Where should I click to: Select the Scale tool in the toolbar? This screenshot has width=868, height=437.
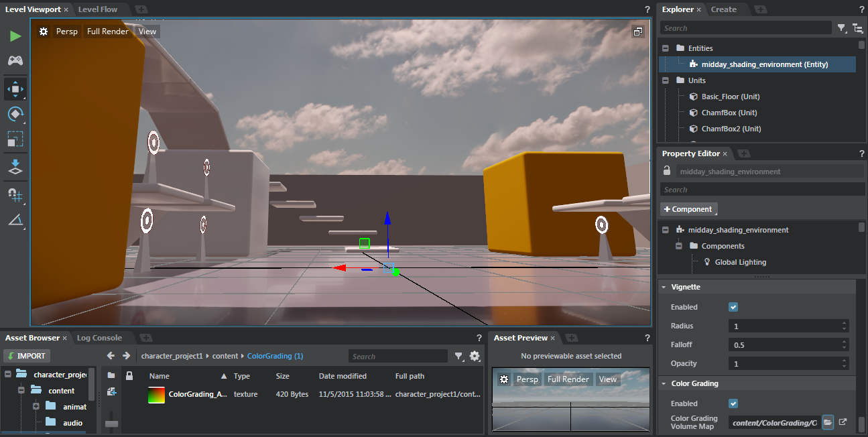pos(15,139)
